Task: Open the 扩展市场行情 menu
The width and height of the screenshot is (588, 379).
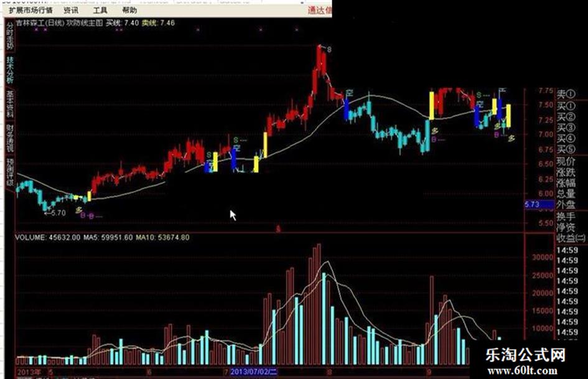Action: 30,10
